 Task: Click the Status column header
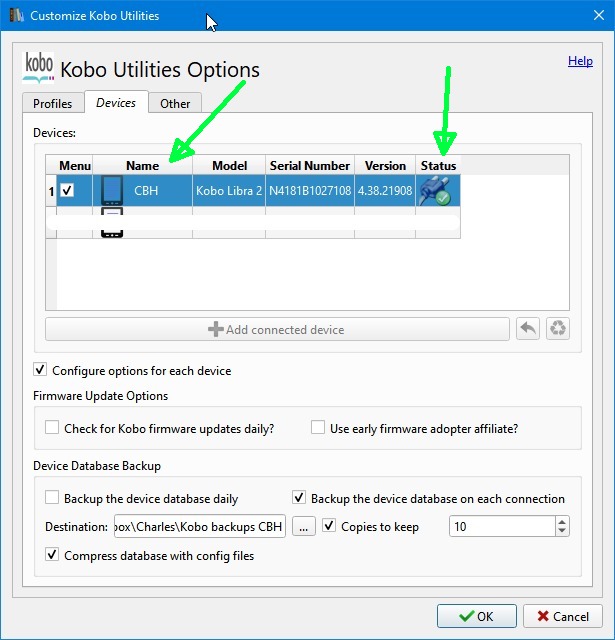coord(438,165)
